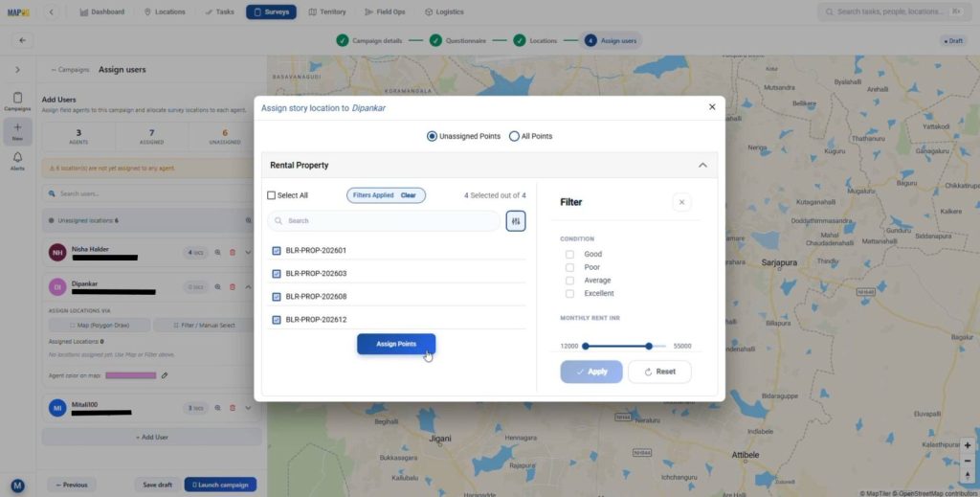Open Alerts bell in the sidebar
Viewport: 980px width, 497px height.
[x=17, y=161]
